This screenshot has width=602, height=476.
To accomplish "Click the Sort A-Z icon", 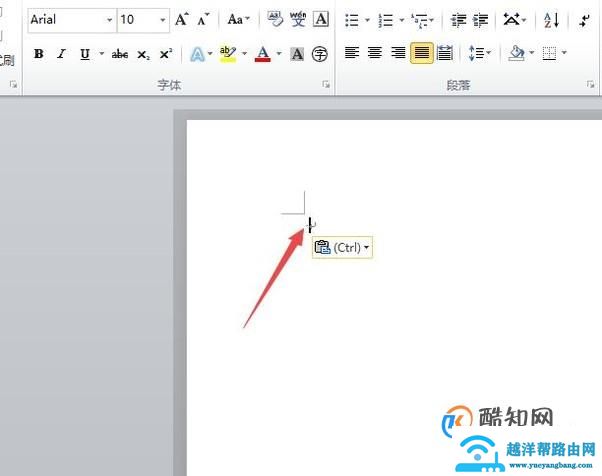I will click(551, 20).
